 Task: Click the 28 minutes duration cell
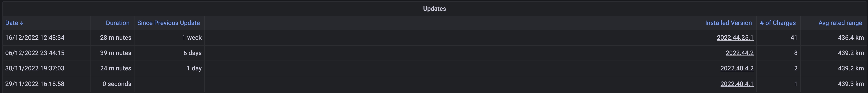click(115, 38)
